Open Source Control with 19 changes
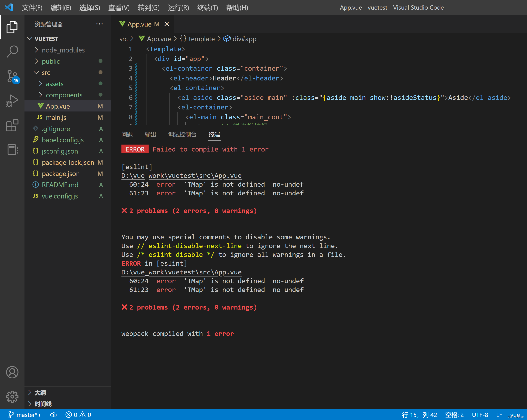This screenshot has width=527, height=420. click(x=12, y=76)
